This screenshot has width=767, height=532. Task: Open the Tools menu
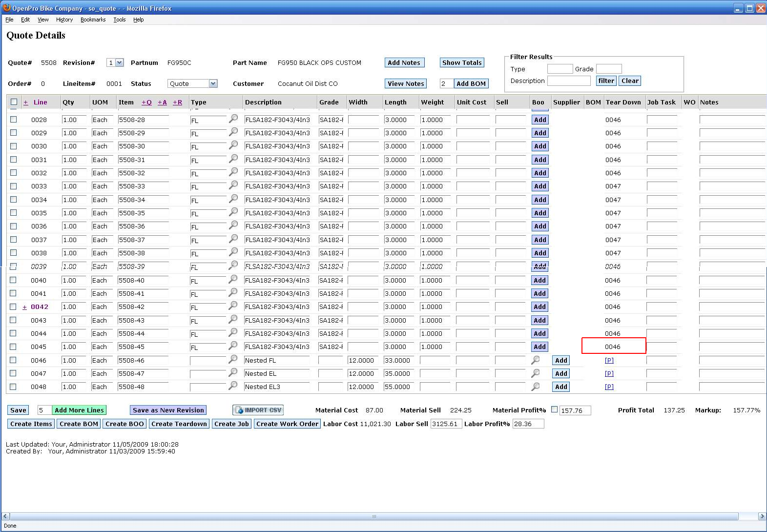click(x=119, y=20)
